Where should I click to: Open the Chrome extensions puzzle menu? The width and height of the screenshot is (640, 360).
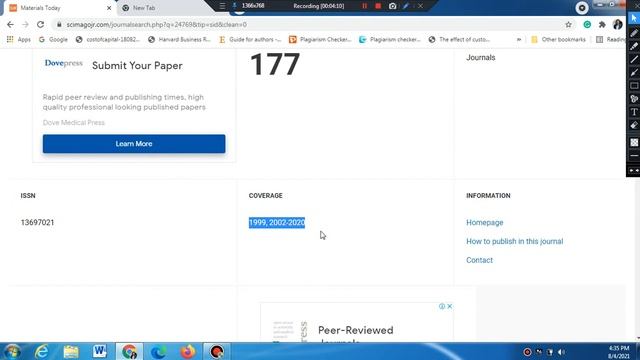[x=602, y=25]
